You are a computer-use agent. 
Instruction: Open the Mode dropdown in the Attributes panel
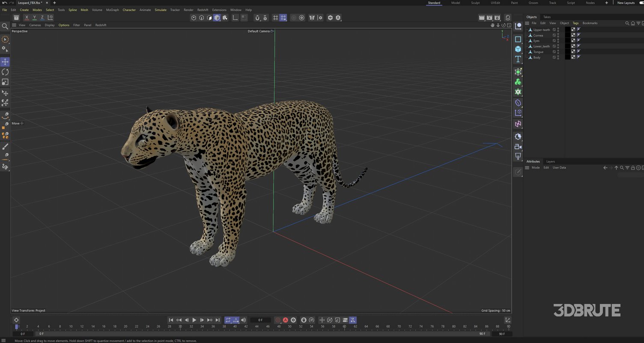click(536, 168)
